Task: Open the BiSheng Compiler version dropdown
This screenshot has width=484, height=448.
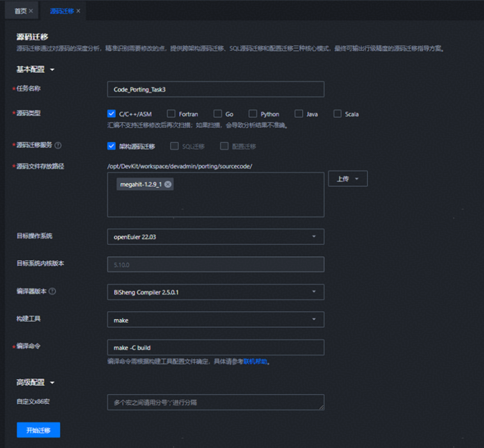Action: click(x=215, y=291)
